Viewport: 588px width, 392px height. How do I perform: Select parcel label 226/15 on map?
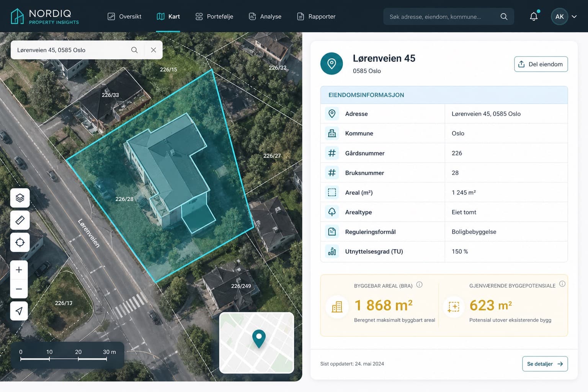(168, 70)
